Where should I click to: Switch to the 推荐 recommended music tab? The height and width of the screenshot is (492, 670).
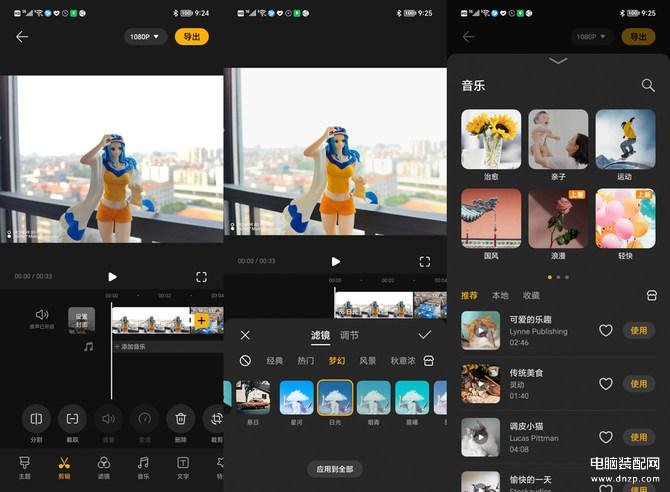tap(469, 295)
